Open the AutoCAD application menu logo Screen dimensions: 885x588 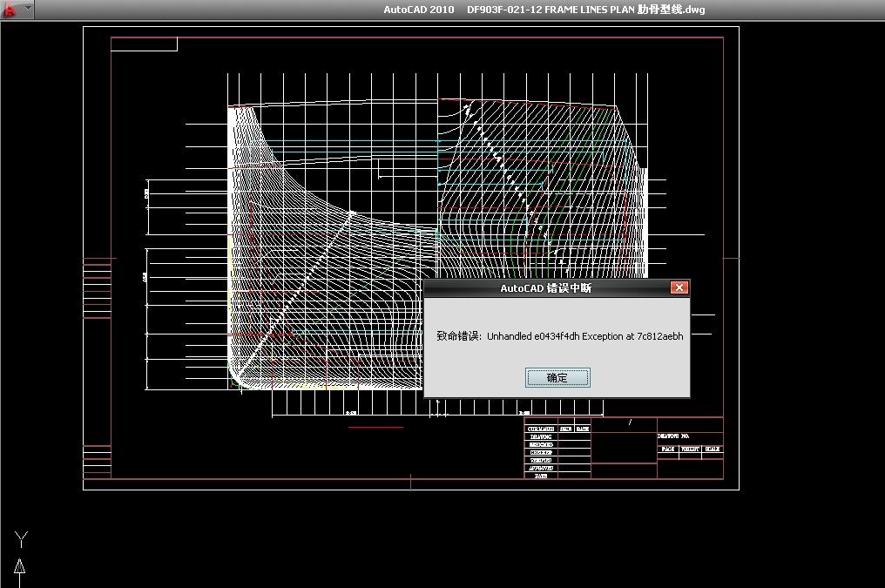pyautogui.click(x=10, y=9)
